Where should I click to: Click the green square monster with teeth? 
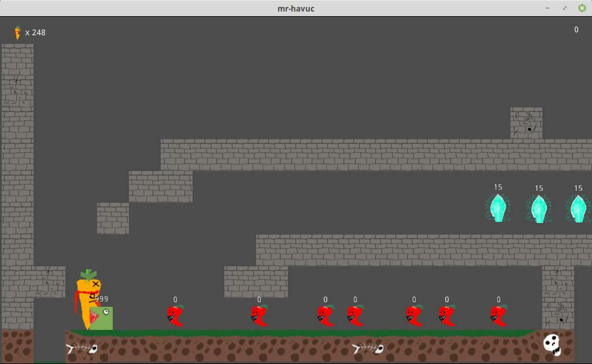point(102,318)
